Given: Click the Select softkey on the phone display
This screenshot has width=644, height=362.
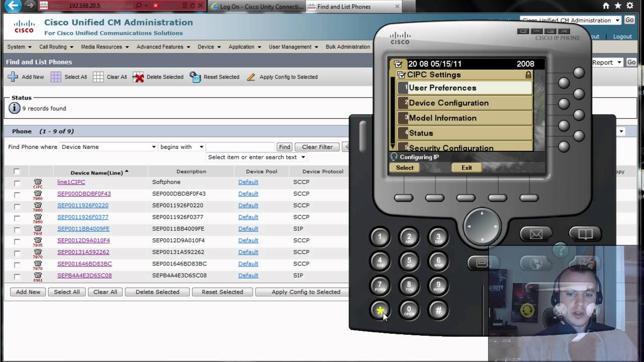Looking at the screenshot, I should (405, 168).
